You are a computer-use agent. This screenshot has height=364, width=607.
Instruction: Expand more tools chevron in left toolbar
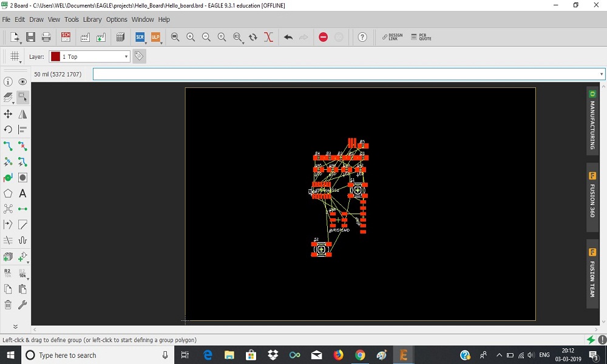point(15,326)
